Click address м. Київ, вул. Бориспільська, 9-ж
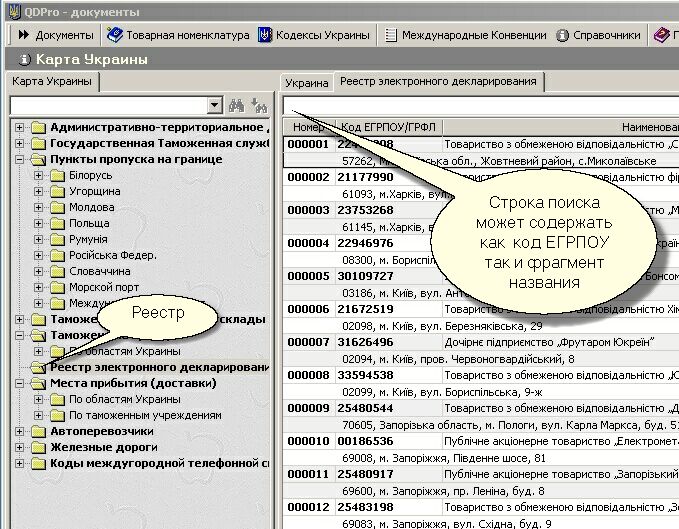679x529 pixels. tap(443, 393)
